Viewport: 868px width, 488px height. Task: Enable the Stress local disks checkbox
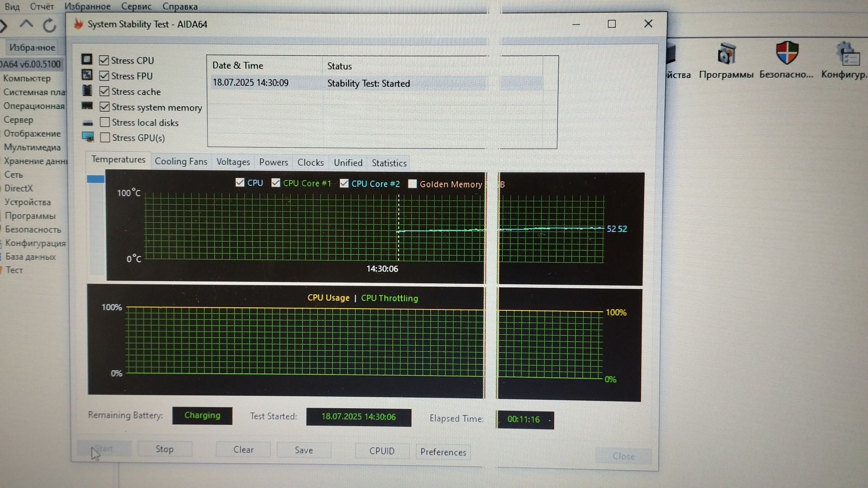click(x=105, y=122)
